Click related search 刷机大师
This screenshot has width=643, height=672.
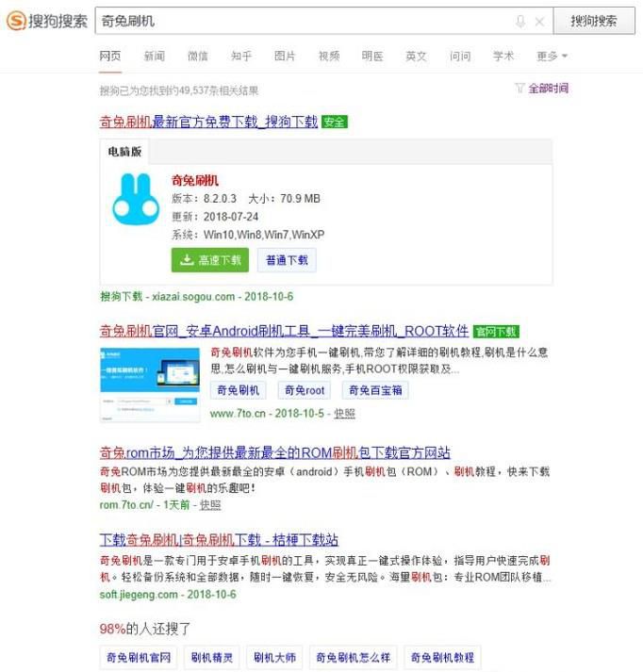point(274,658)
